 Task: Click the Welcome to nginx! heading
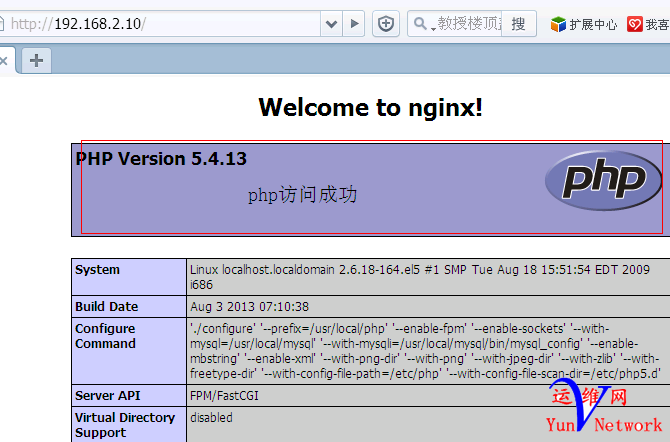370,107
